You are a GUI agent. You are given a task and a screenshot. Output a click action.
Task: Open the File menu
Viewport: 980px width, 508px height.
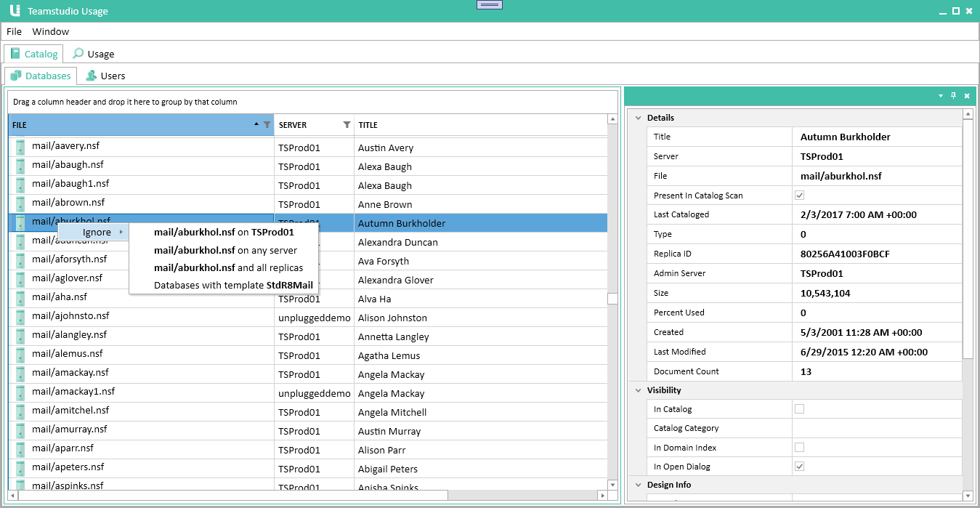coord(14,31)
